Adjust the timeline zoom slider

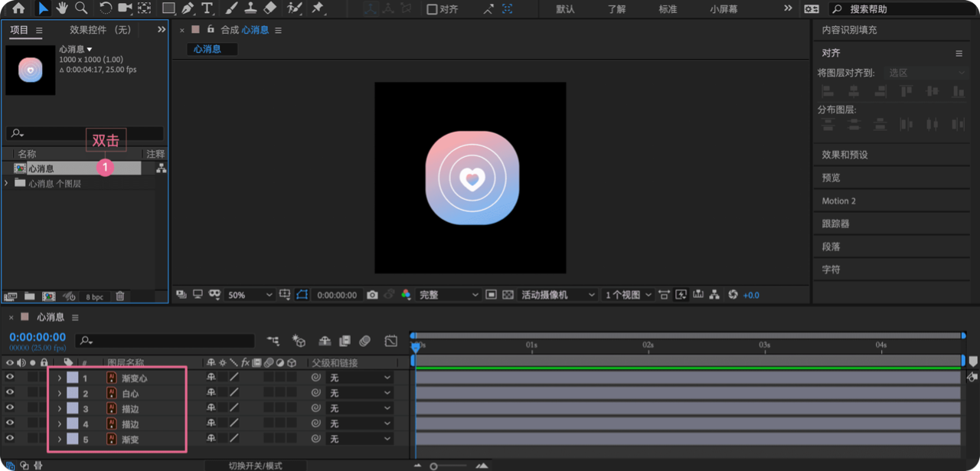433,466
